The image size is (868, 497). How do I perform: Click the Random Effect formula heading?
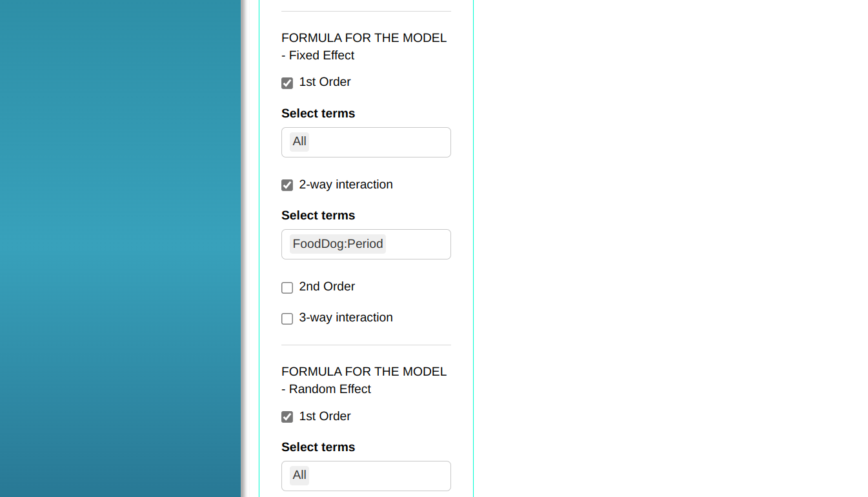pos(364,380)
